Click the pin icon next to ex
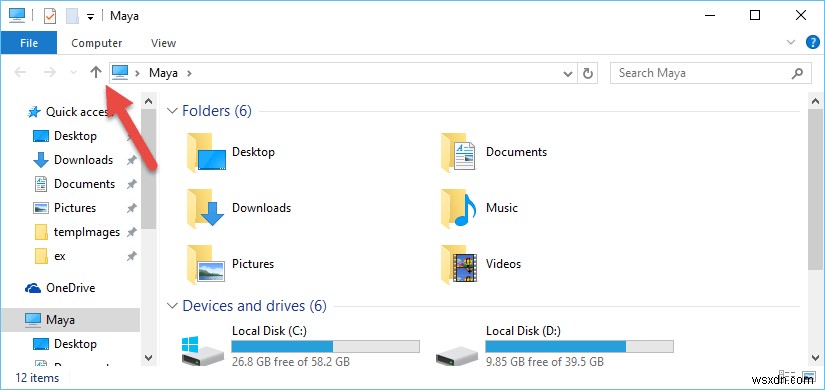Viewport: 825px width, 390px height. click(132, 256)
